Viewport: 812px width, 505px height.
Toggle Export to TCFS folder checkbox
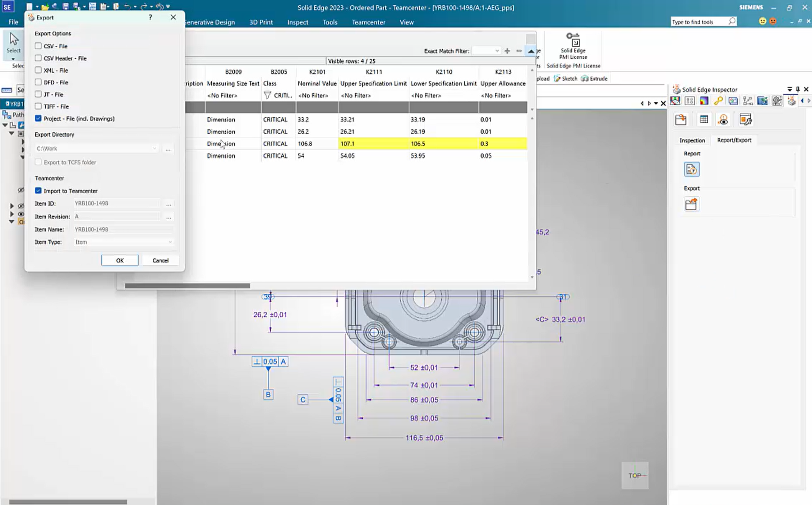click(x=38, y=162)
